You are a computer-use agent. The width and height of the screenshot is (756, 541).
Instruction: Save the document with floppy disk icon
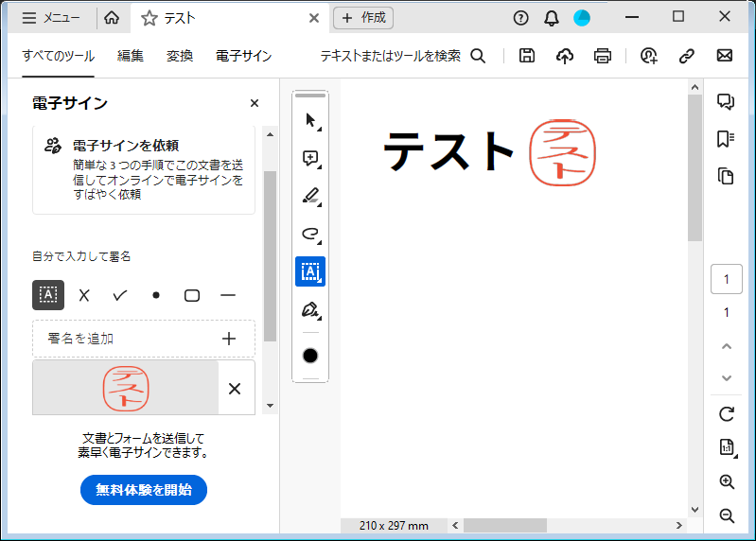[527, 56]
